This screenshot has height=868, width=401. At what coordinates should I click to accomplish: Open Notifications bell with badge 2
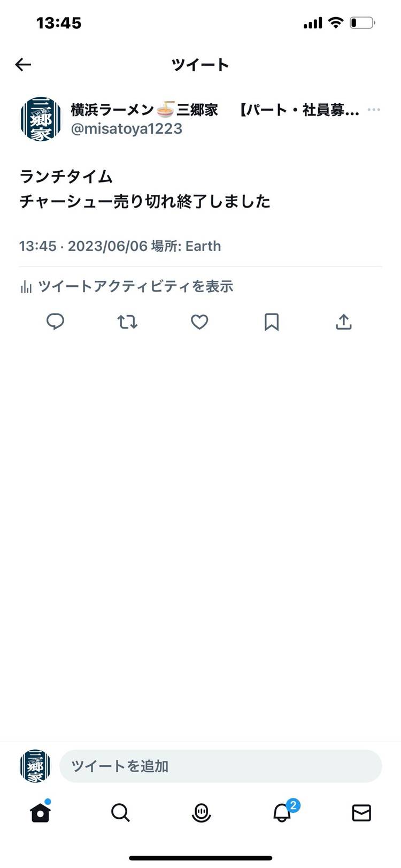point(282,813)
